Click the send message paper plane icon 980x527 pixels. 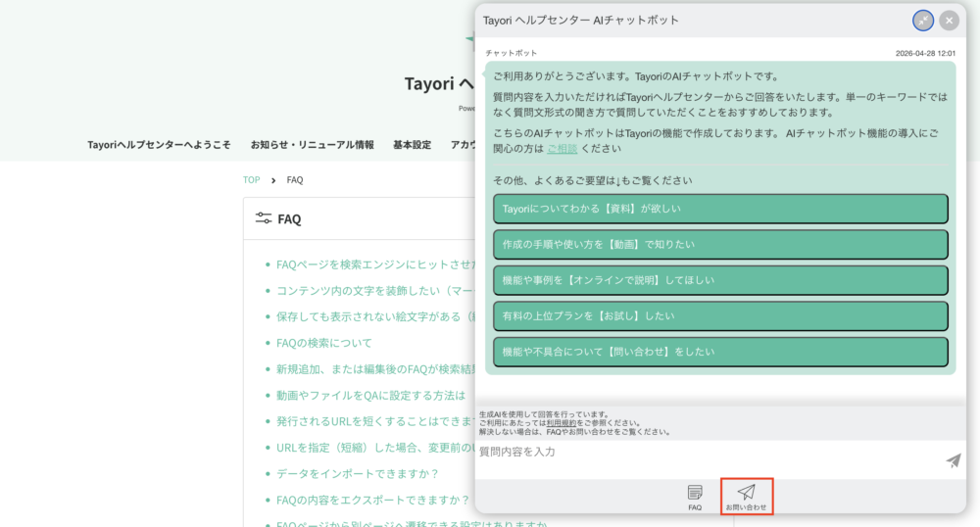(954, 460)
